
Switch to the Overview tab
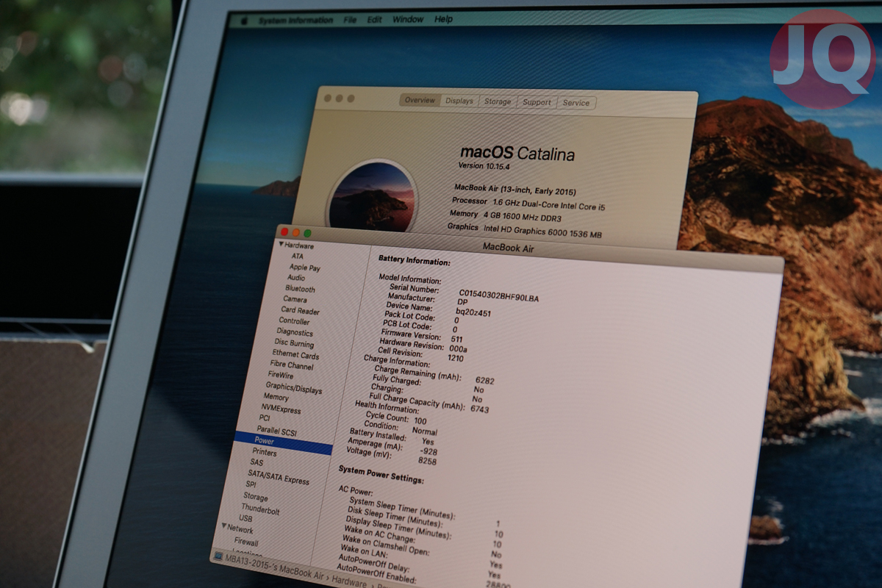[420, 100]
